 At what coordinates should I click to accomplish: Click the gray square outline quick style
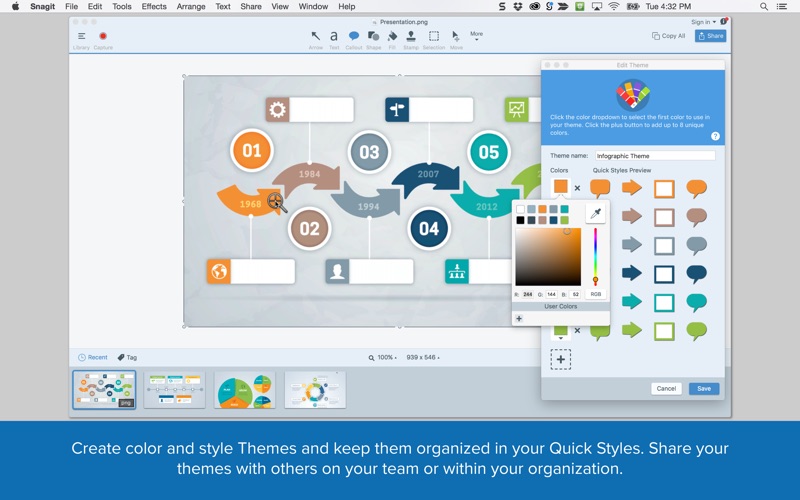[664, 246]
